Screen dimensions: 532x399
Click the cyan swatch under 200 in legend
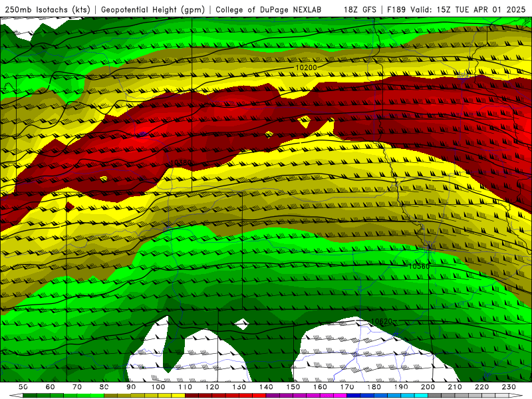pyautogui.click(x=421, y=396)
